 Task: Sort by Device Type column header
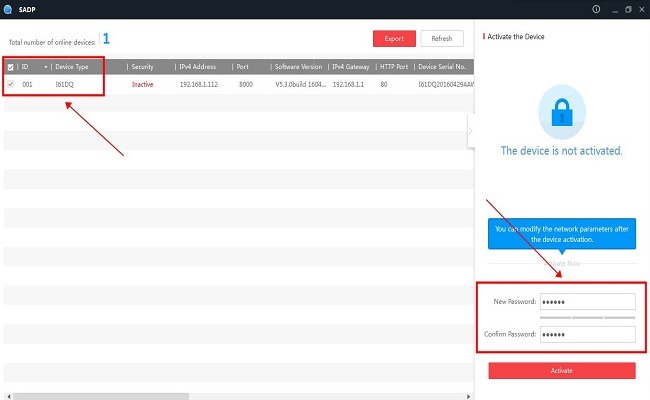tap(88, 67)
